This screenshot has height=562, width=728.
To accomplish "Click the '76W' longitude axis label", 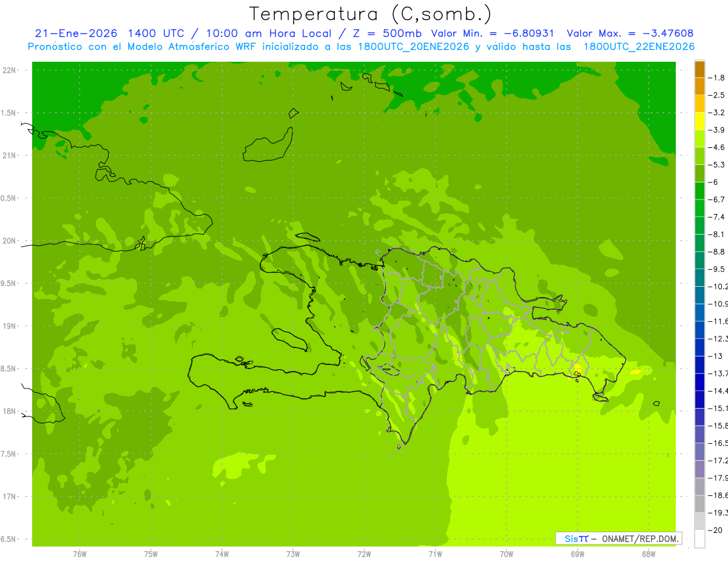I will [x=79, y=554].
